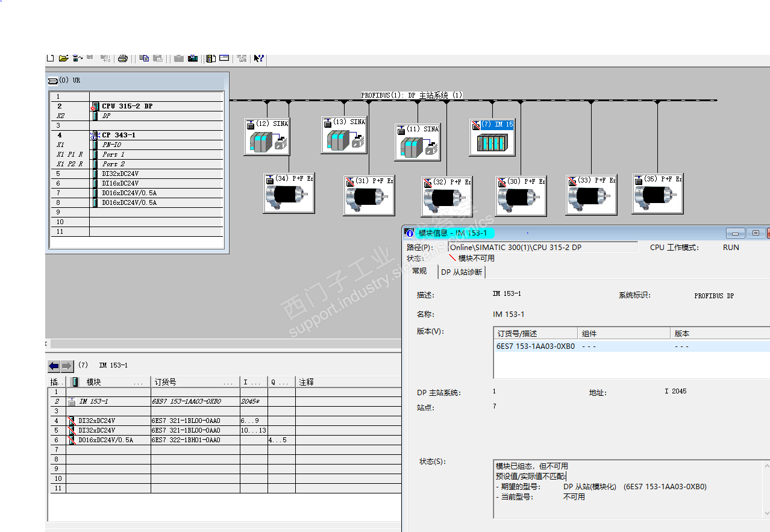Select station (12) SINA on PROFIBUS
Viewport: 770px width, 532px height.
[x=267, y=137]
